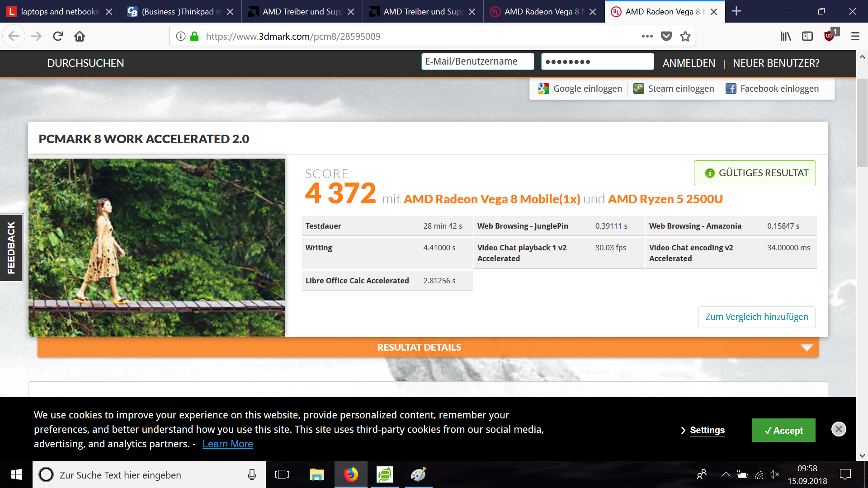Open the Firefox library icon
The image size is (868, 488).
(786, 36)
